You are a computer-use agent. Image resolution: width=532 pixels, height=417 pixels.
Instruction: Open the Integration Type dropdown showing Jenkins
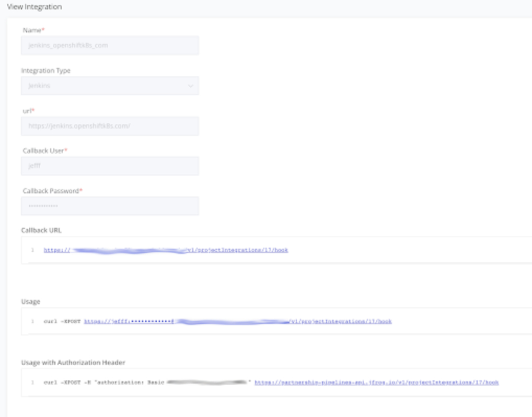105,86
